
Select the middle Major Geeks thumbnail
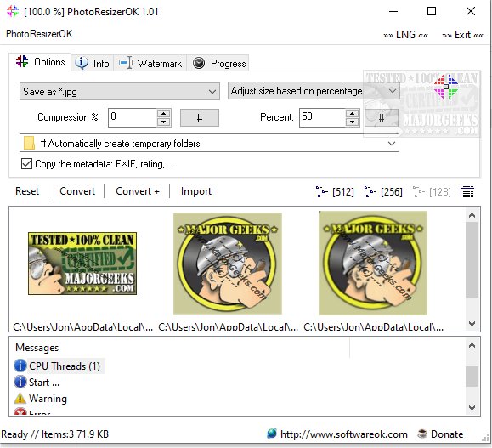228,263
